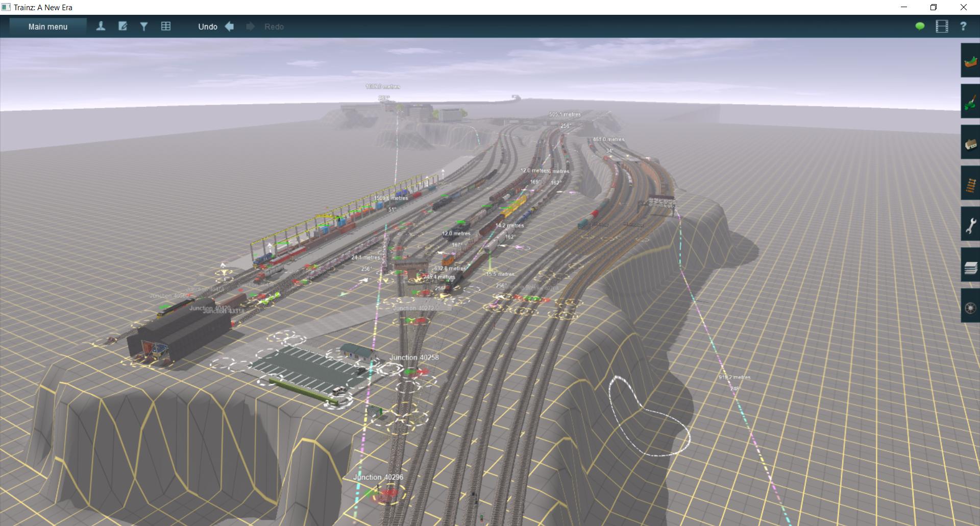Click the person silhouette icon in toolbar
This screenshot has width=980, height=526.
(101, 27)
